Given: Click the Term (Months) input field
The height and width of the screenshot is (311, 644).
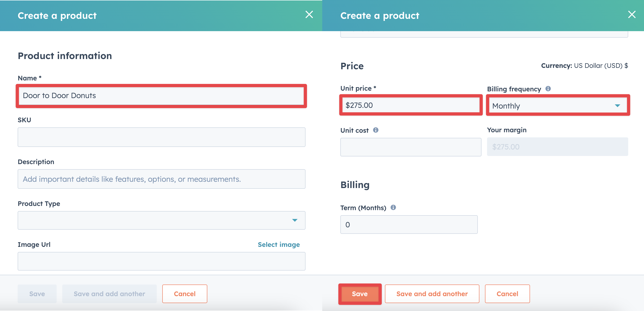Looking at the screenshot, I should click(x=409, y=225).
